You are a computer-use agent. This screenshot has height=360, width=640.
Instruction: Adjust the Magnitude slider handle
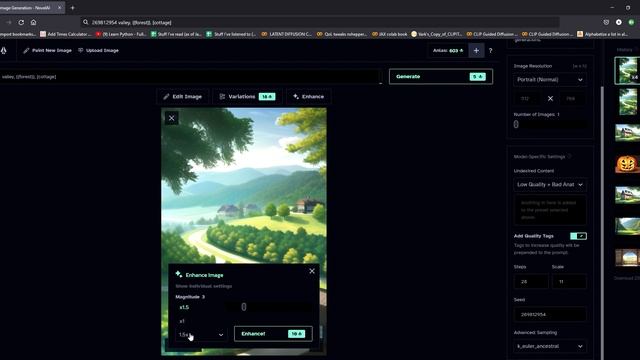coord(244,307)
